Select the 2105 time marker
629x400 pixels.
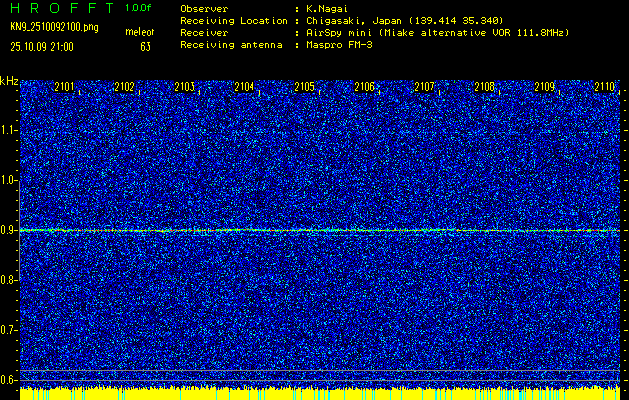click(x=304, y=88)
